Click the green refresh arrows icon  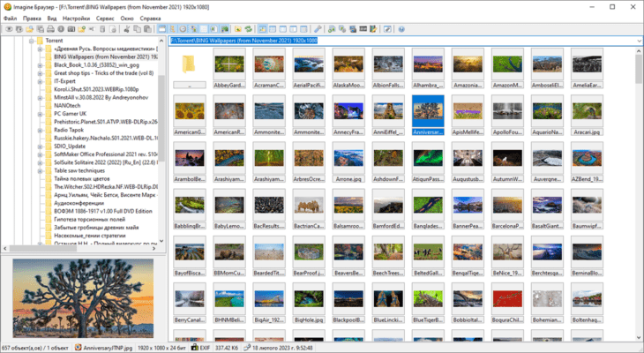(248, 29)
